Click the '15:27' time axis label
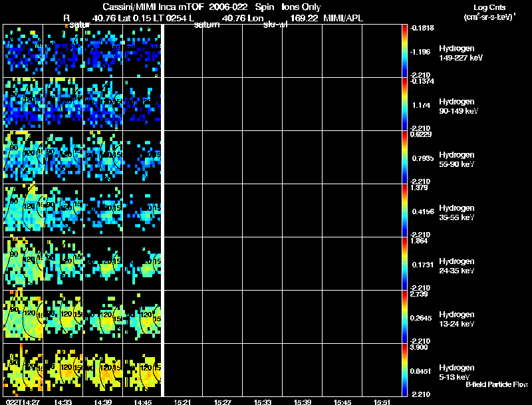532x405 pixels. [x=223, y=402]
